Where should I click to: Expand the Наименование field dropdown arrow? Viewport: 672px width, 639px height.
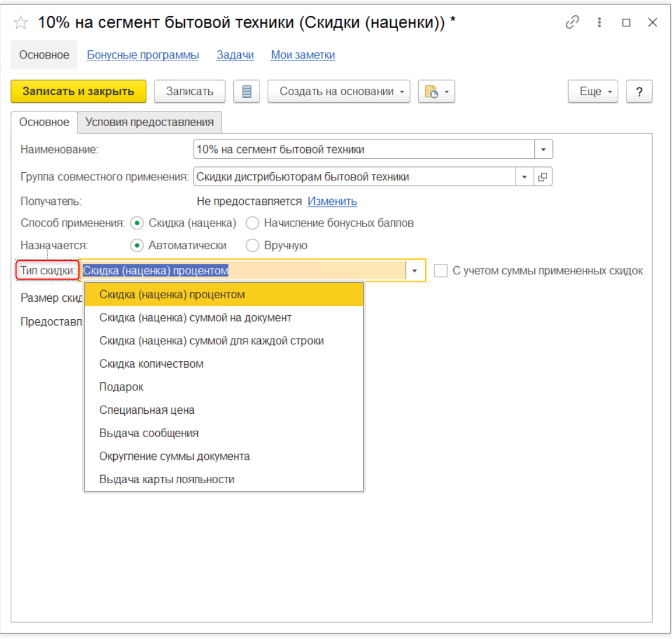[x=543, y=149]
